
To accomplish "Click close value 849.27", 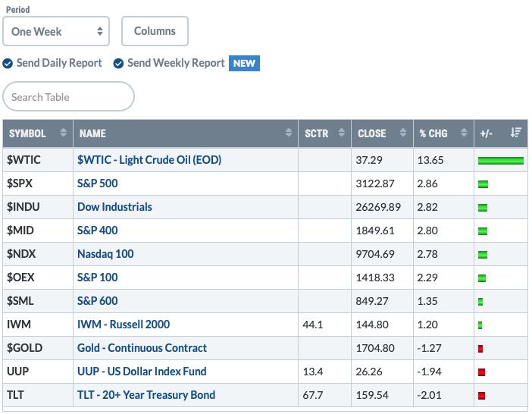I will (x=372, y=301).
